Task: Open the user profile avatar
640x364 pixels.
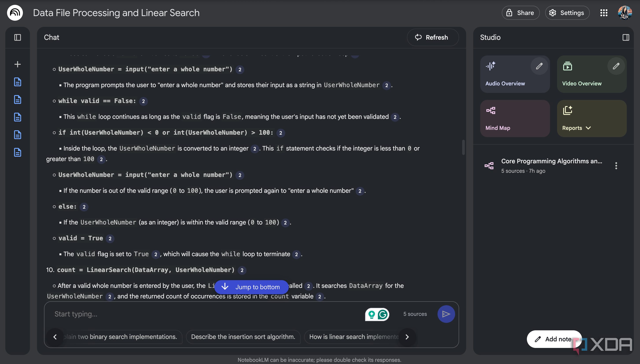Action: (x=625, y=13)
